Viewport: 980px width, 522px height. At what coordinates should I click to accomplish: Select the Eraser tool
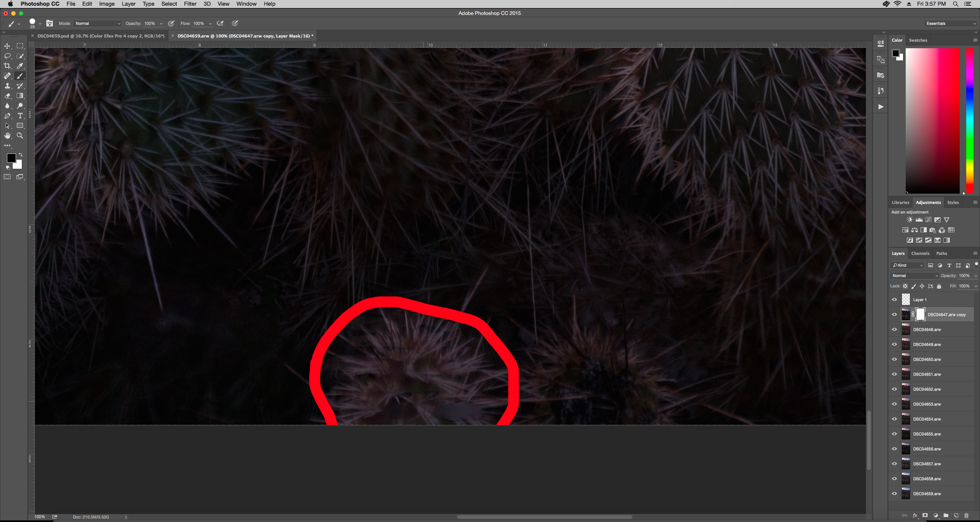(7, 96)
